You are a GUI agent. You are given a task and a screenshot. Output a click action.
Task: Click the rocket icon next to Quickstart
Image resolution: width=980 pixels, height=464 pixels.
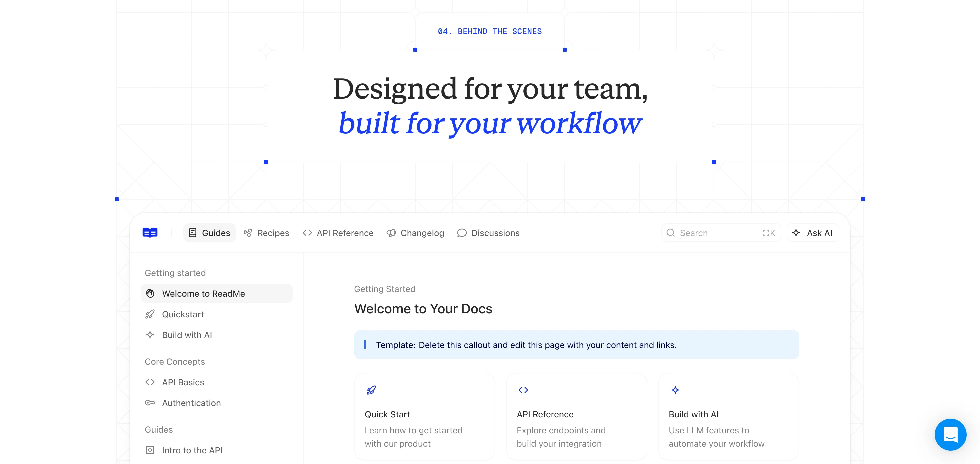point(150,314)
